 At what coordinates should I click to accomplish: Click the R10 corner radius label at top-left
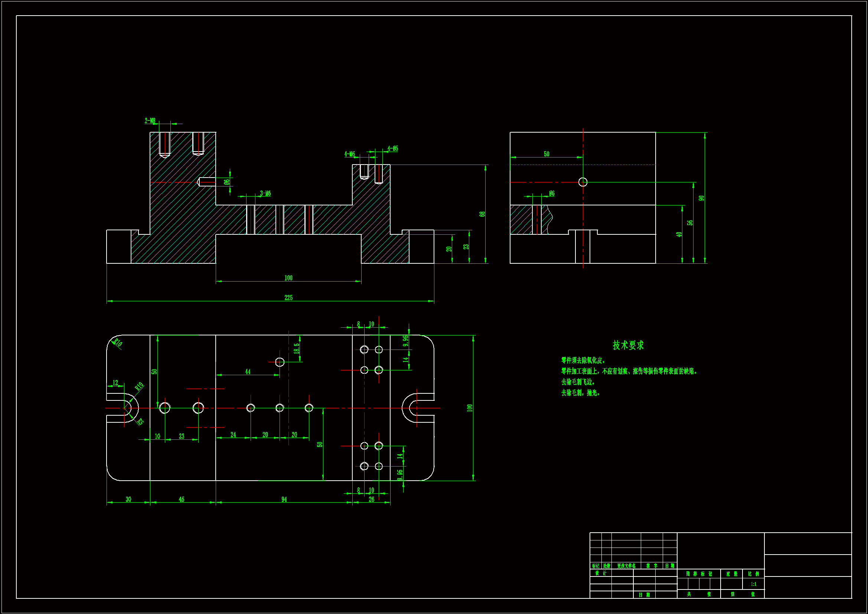118,343
